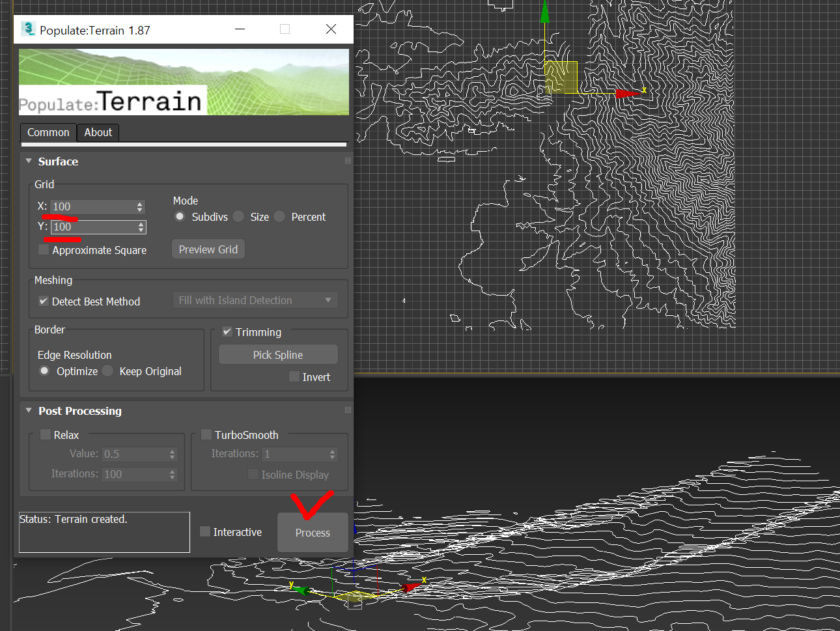
Task: Open the About tab
Action: pos(98,132)
